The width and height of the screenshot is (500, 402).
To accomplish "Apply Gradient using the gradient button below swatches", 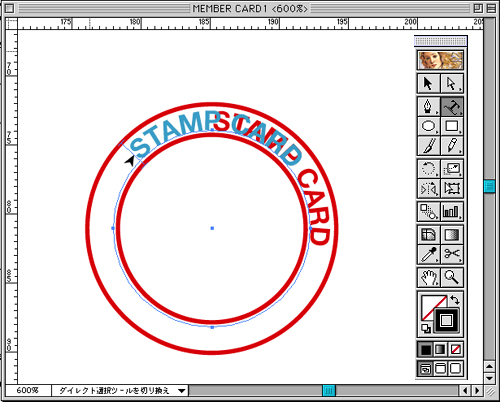I will point(440,349).
